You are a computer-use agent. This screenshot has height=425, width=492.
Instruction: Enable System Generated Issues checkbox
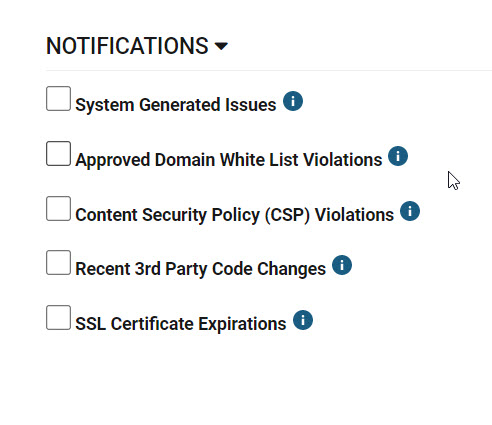click(58, 99)
